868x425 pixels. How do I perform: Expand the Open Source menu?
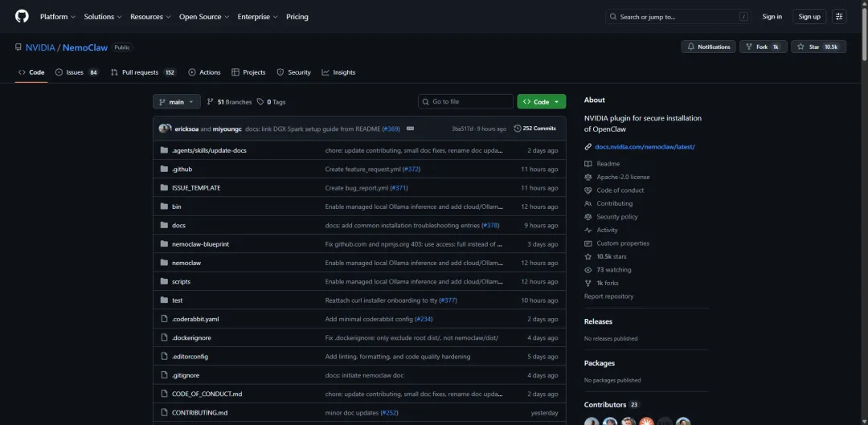coord(204,17)
